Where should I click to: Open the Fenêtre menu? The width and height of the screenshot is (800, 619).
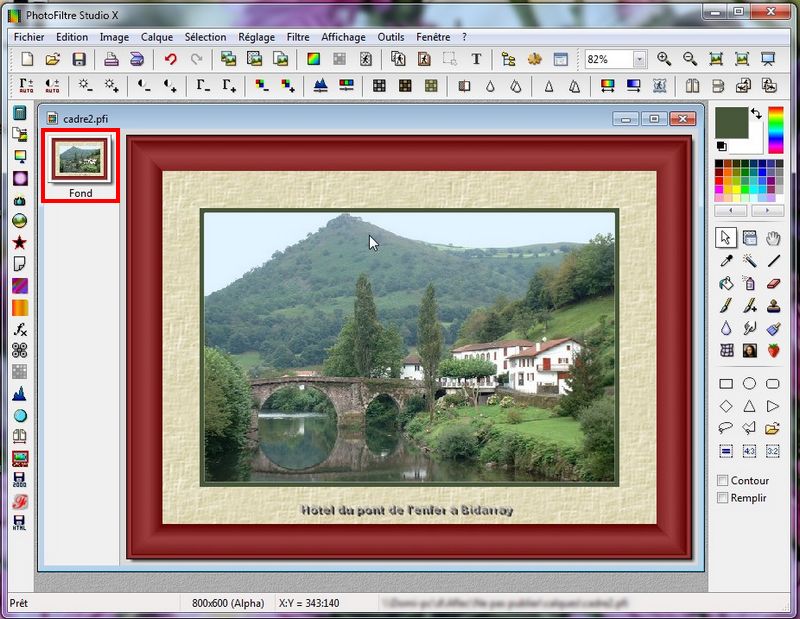tap(433, 37)
